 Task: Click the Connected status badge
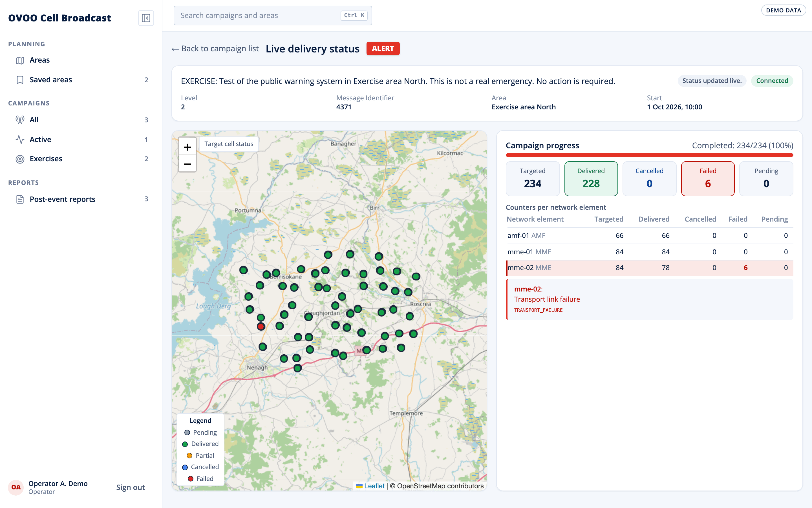[x=772, y=81]
